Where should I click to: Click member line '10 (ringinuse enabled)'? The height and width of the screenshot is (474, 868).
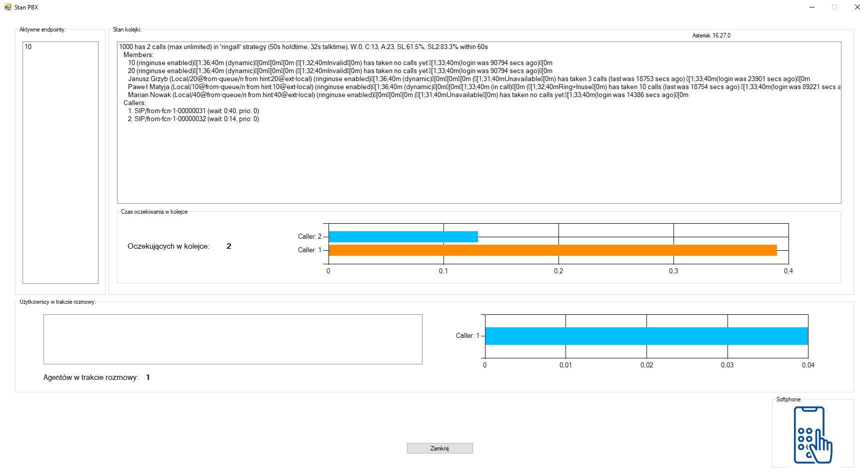pyautogui.click(x=340, y=63)
